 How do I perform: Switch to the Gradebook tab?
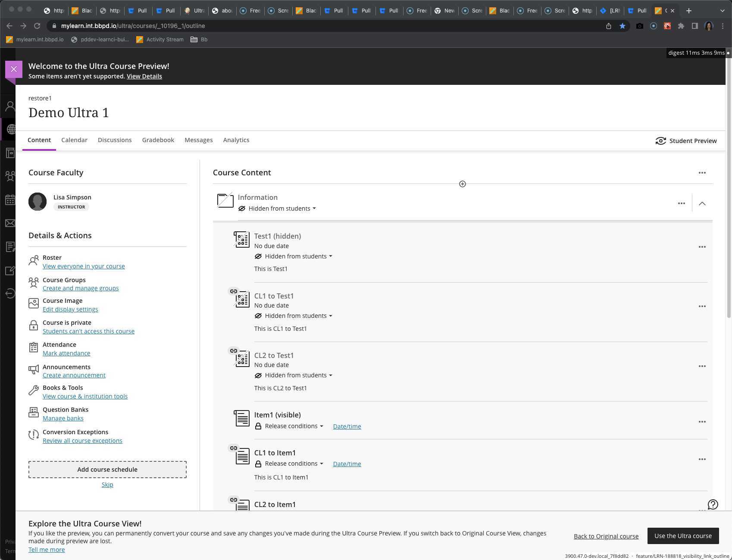158,140
